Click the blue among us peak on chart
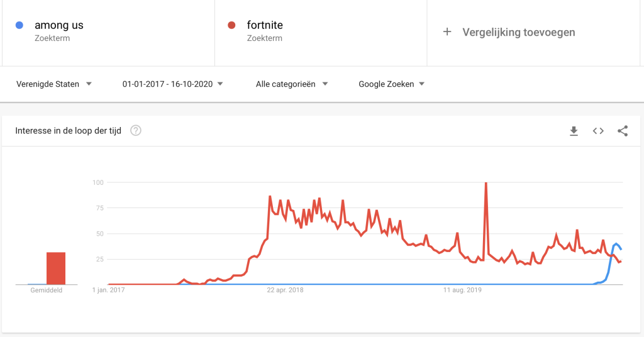This screenshot has width=644, height=337. click(x=616, y=244)
